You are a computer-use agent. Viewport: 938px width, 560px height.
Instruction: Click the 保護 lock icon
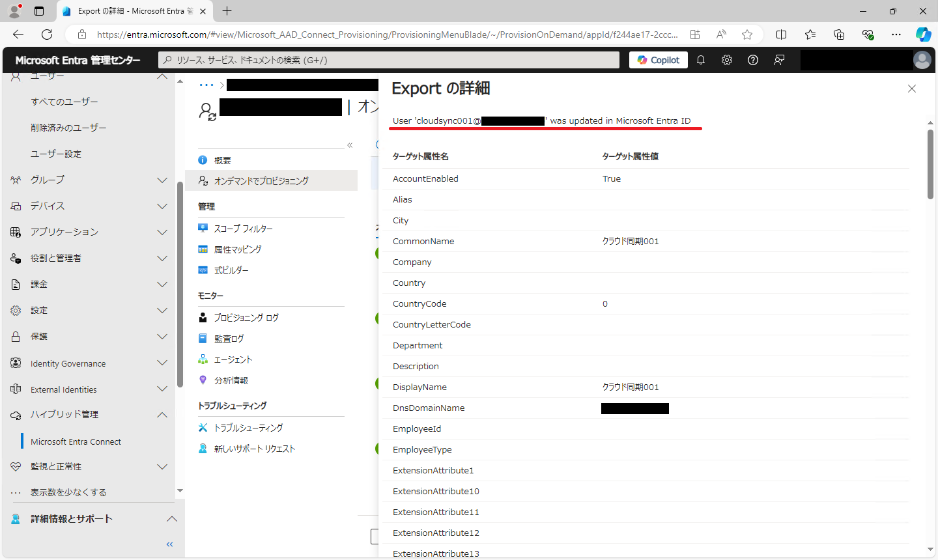16,336
